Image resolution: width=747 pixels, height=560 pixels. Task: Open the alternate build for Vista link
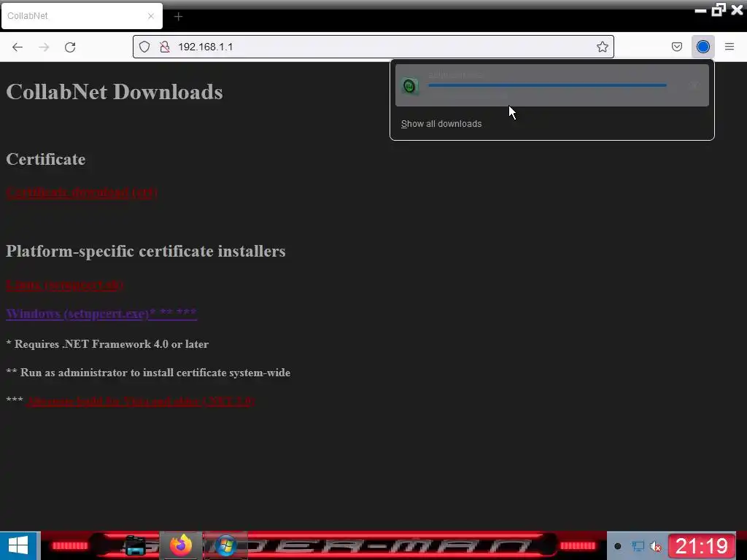(x=141, y=401)
